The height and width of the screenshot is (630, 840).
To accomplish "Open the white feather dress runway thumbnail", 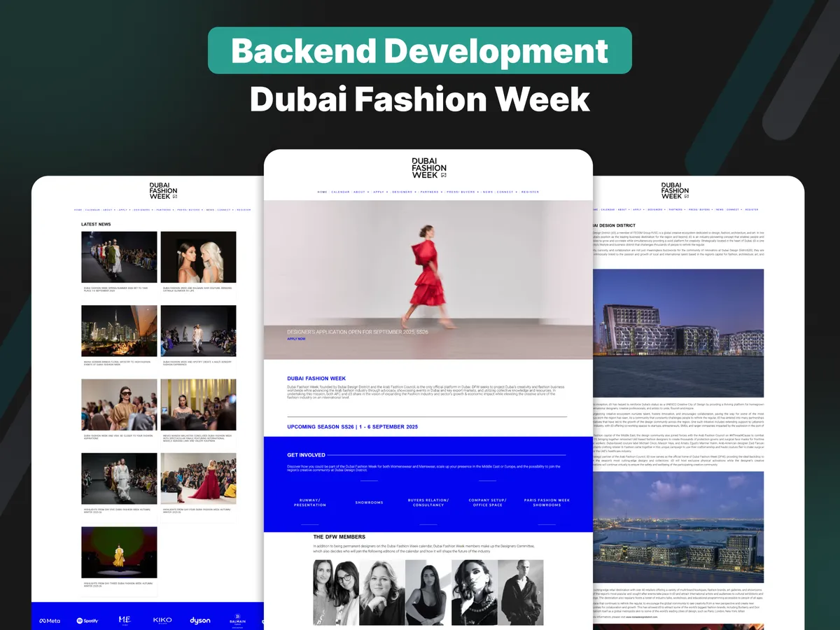I will coord(119,479).
